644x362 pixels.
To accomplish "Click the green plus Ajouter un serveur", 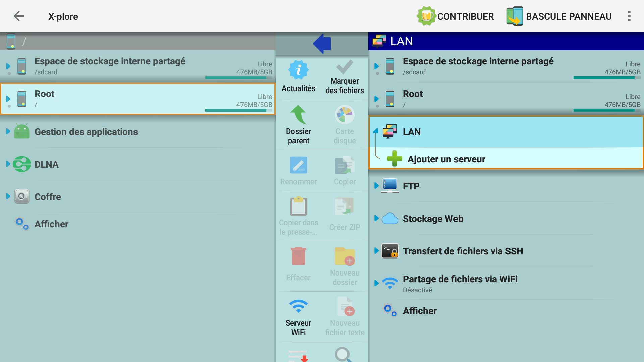I will pos(395,159).
